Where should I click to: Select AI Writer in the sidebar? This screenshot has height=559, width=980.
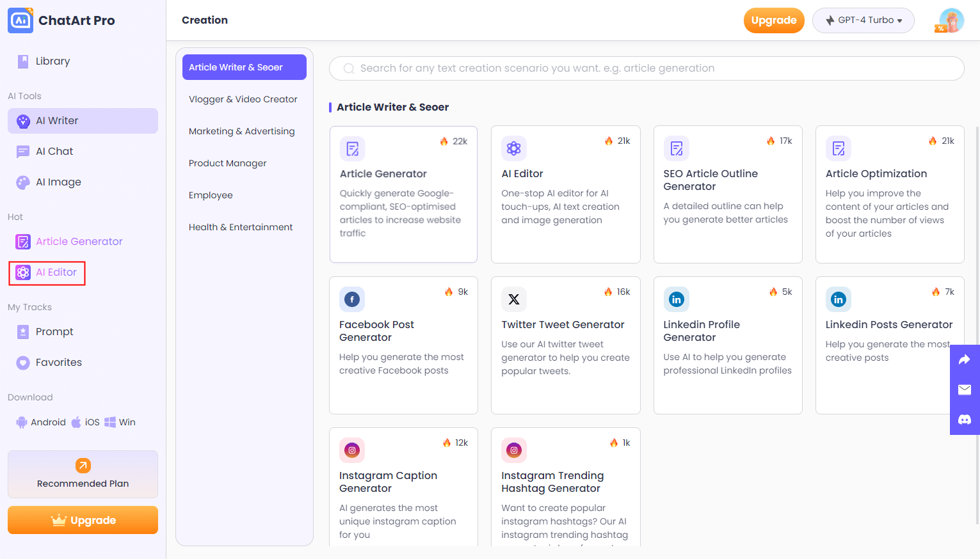tap(83, 121)
